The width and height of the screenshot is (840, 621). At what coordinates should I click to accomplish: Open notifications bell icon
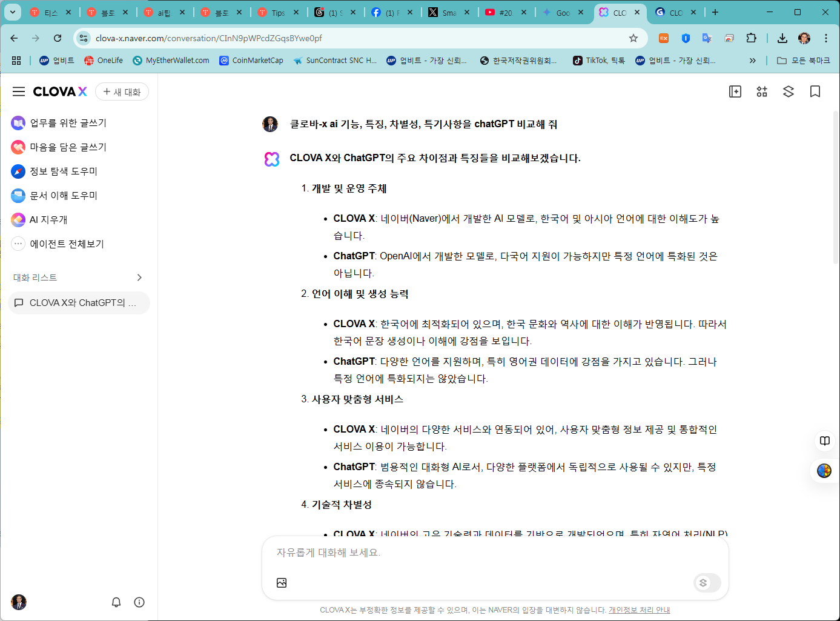click(x=116, y=602)
